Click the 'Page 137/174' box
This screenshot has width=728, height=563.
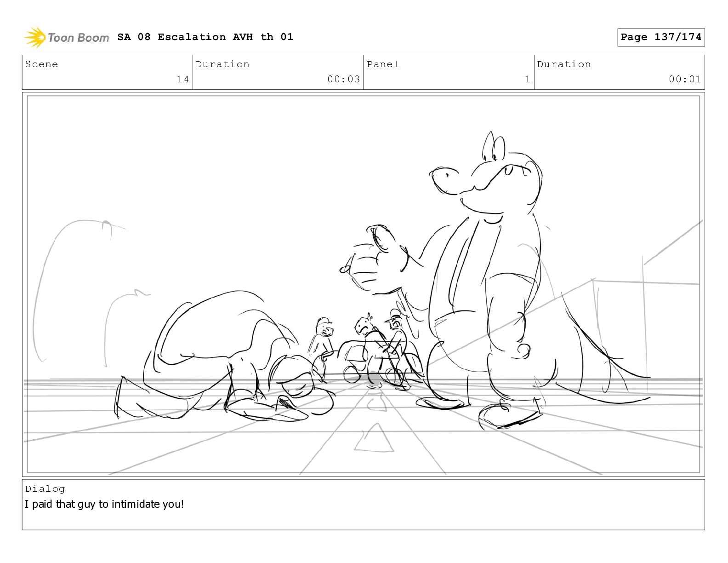pyautogui.click(x=661, y=37)
